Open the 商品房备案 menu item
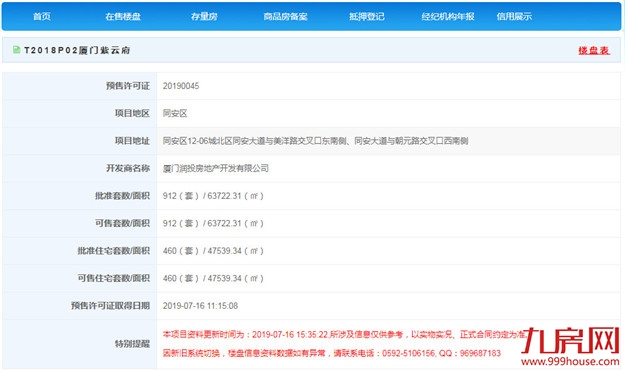The image size is (625, 371). [x=285, y=16]
